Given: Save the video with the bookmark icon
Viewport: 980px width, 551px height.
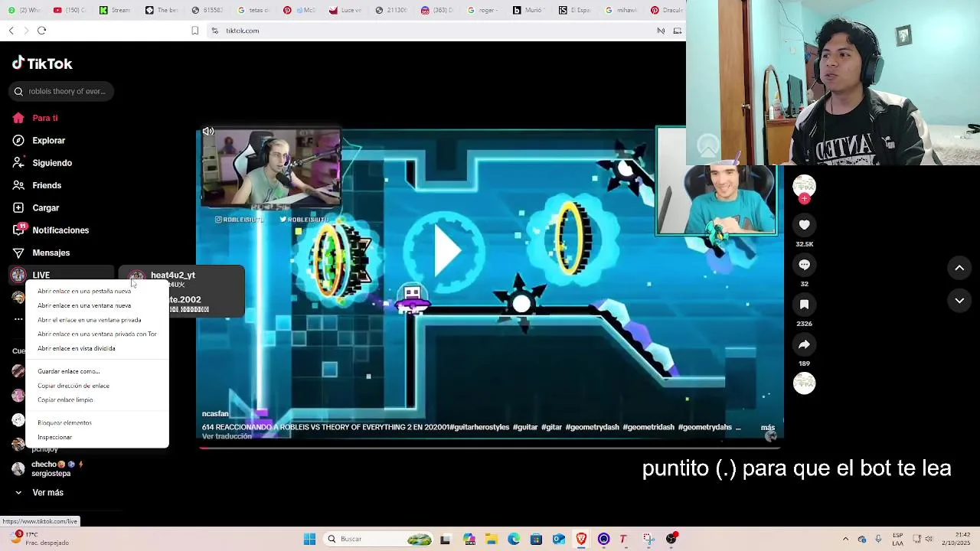Looking at the screenshot, I should tap(804, 305).
